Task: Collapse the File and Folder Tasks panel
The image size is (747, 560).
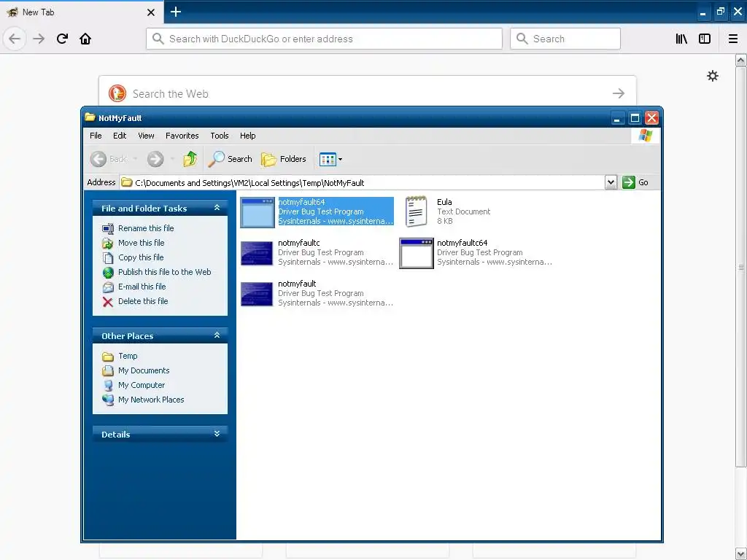Action: [217, 208]
